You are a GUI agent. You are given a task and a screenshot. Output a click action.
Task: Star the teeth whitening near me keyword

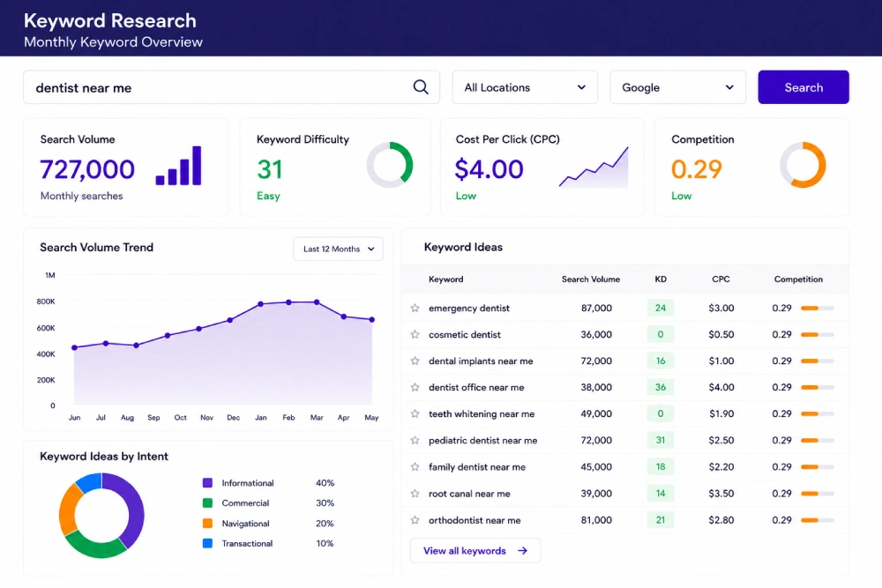[x=415, y=413]
